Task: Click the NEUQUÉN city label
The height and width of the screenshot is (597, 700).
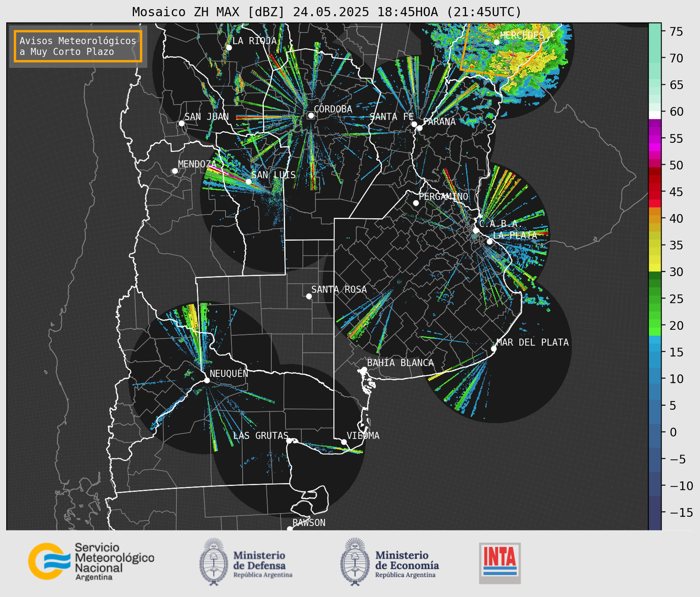Action: pyautogui.click(x=229, y=373)
